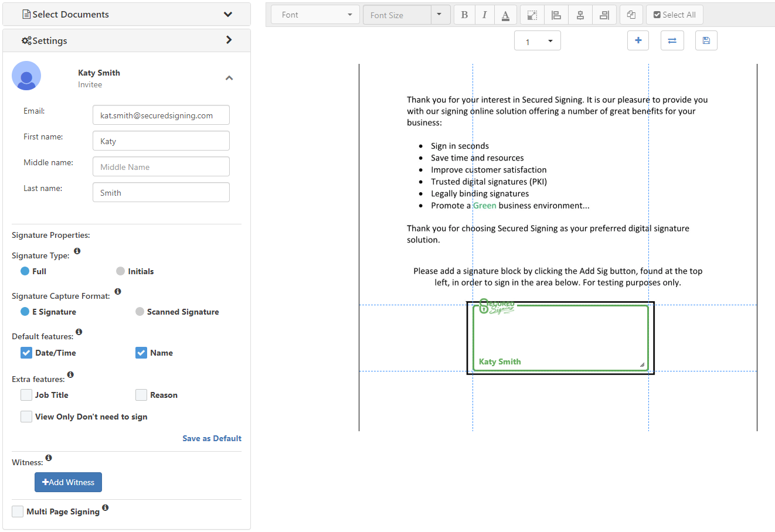This screenshot has width=775, height=532.
Task: Align selected fields to the left
Action: (x=556, y=15)
